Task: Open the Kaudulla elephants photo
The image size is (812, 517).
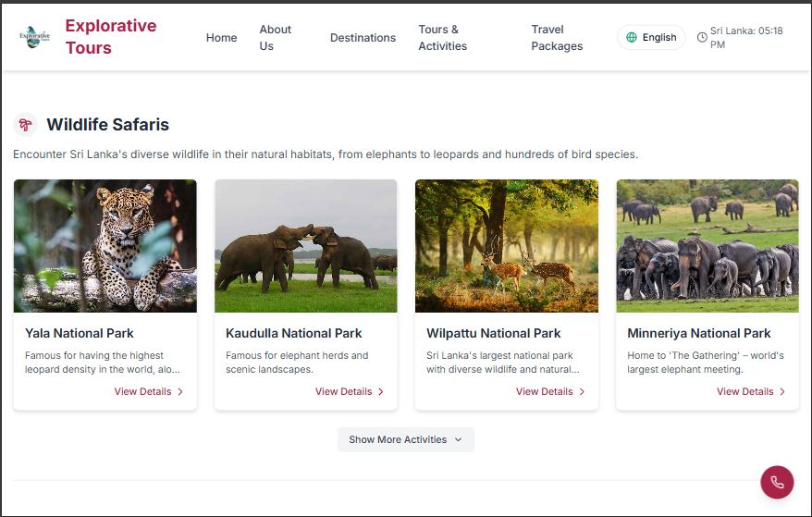Action: pyautogui.click(x=306, y=246)
